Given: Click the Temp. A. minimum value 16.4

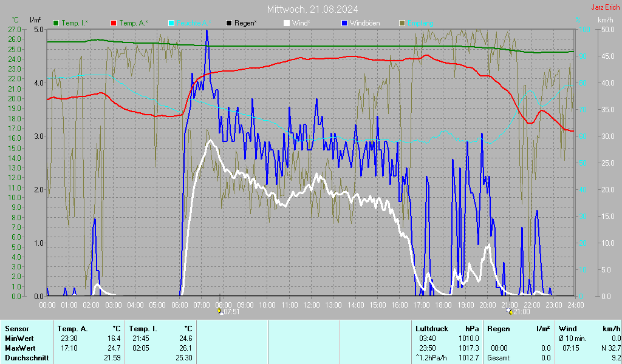Looking at the screenshot, I should [114, 339].
